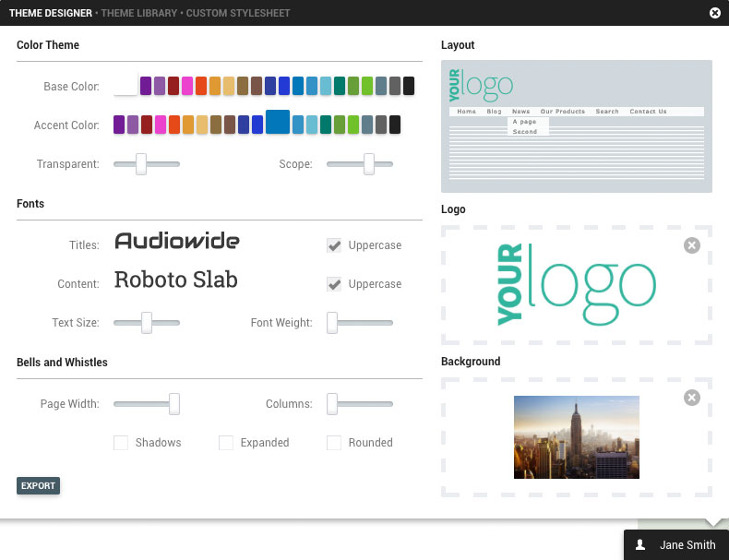729x560 pixels.
Task: Close the Theme Designer panel
Action: (715, 13)
